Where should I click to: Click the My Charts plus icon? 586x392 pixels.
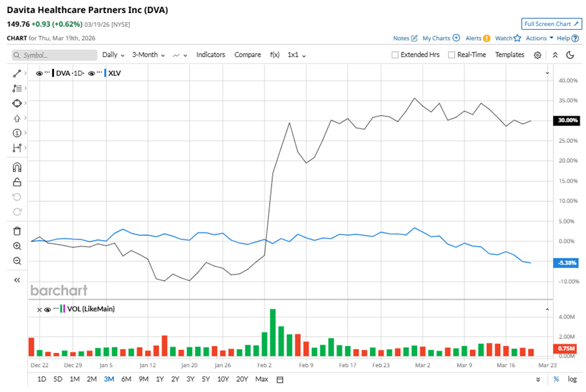(456, 38)
